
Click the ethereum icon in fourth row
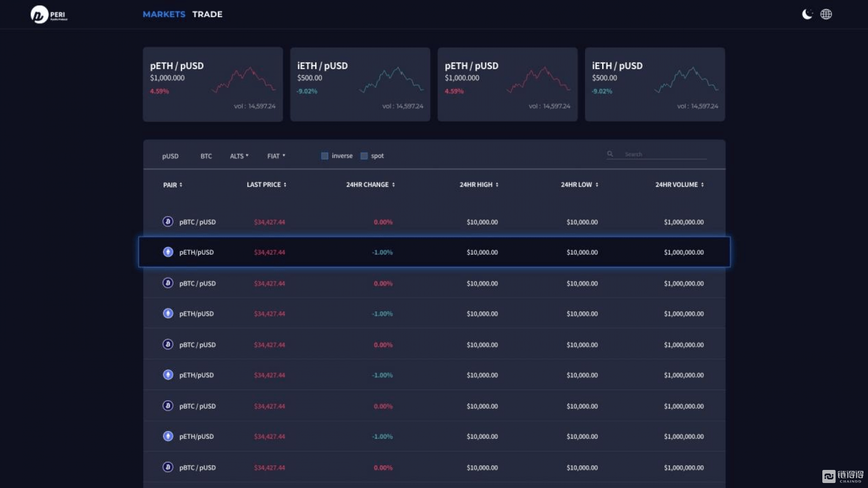point(168,313)
